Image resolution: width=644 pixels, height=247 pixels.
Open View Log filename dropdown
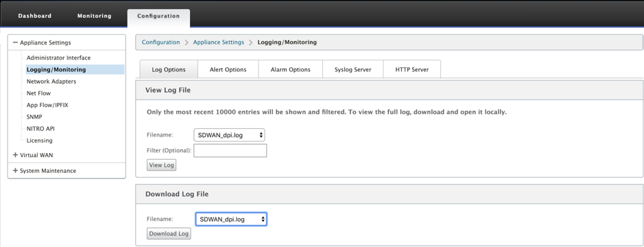pos(229,134)
